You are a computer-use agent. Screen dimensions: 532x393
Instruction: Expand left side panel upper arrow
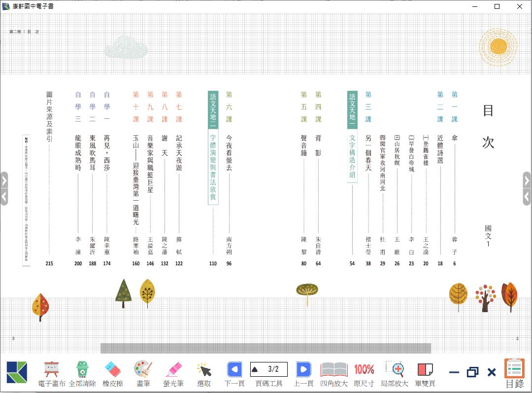point(4,180)
